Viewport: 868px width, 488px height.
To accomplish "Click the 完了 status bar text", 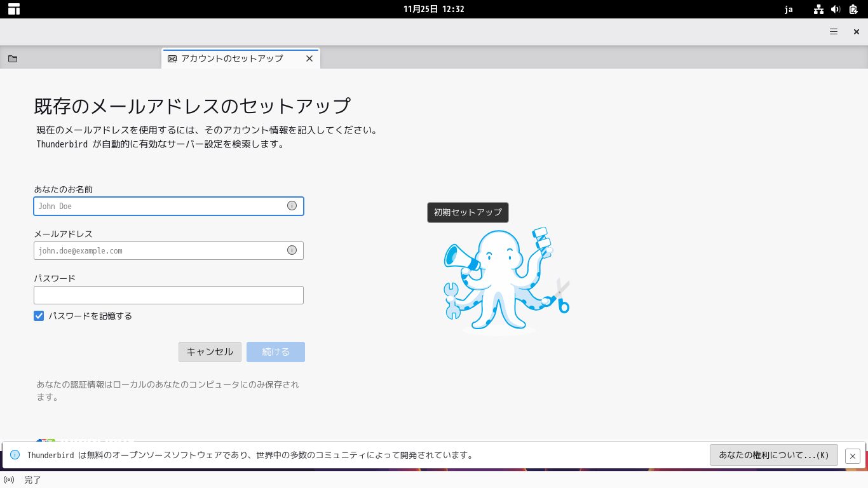I will coord(32,480).
